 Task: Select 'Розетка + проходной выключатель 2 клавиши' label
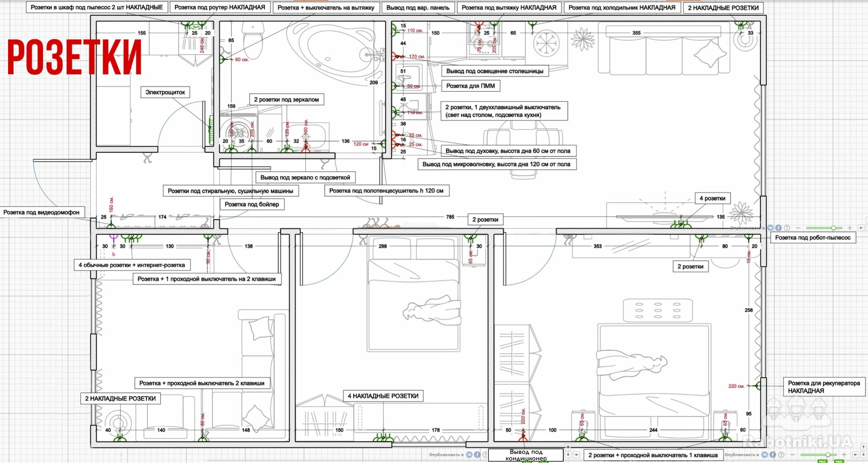click(x=202, y=383)
